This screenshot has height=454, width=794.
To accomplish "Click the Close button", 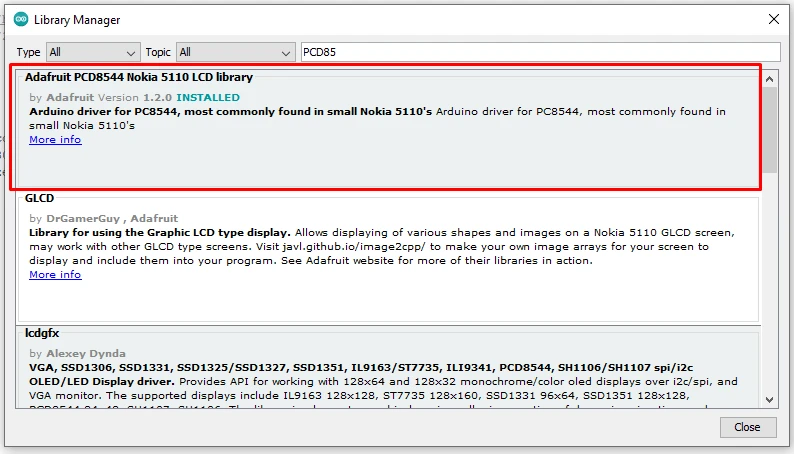I will 747,427.
